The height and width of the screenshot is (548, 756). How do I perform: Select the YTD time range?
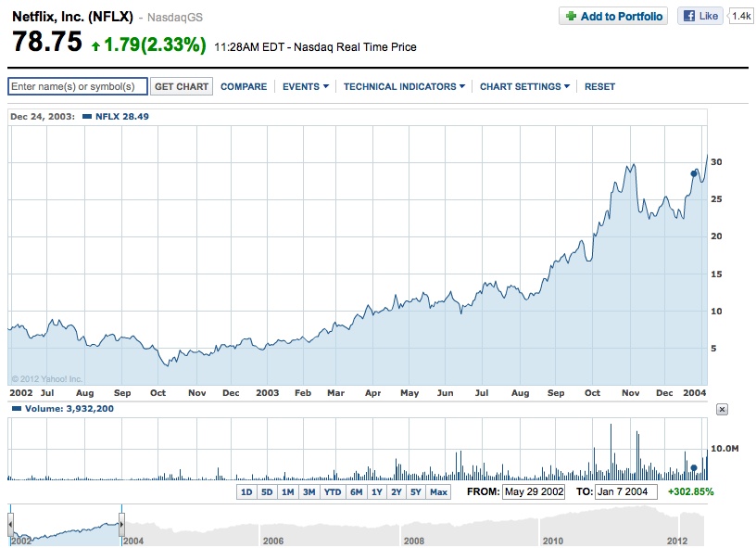click(333, 492)
